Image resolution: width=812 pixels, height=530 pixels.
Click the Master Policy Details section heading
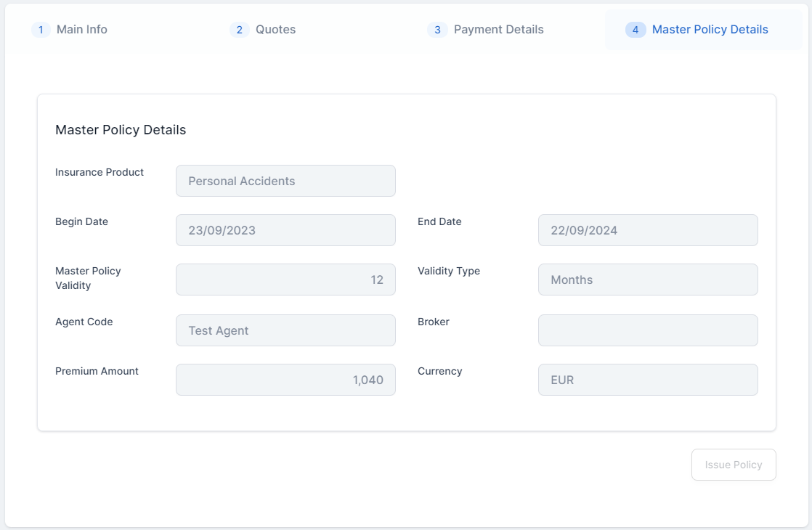pyautogui.click(x=121, y=130)
